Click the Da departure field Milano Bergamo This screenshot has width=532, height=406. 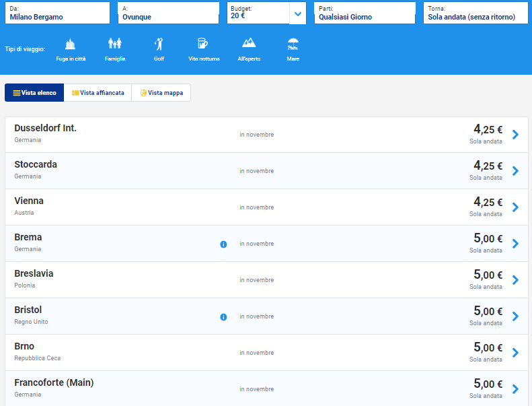click(57, 13)
